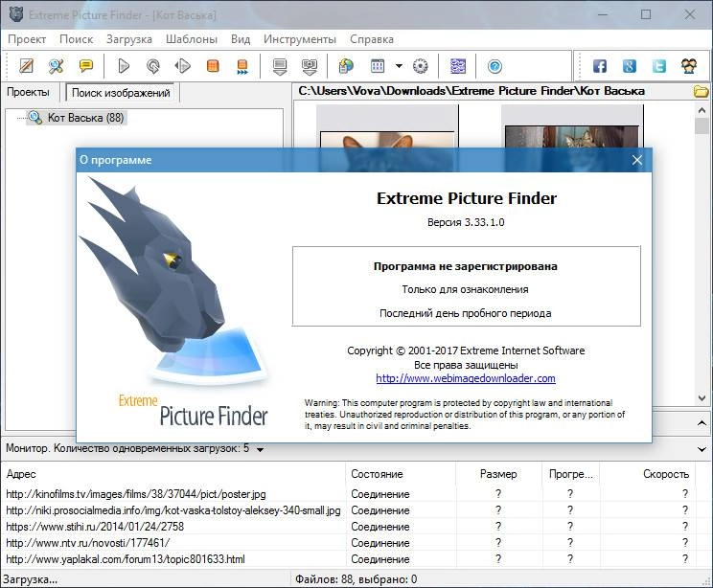
Task: Switch to the Проекты tab
Action: point(28,92)
